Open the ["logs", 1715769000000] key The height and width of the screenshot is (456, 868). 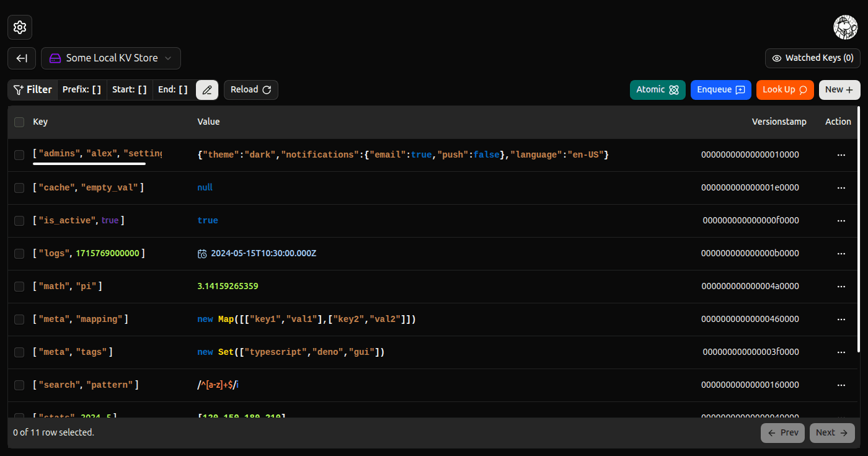(x=89, y=253)
